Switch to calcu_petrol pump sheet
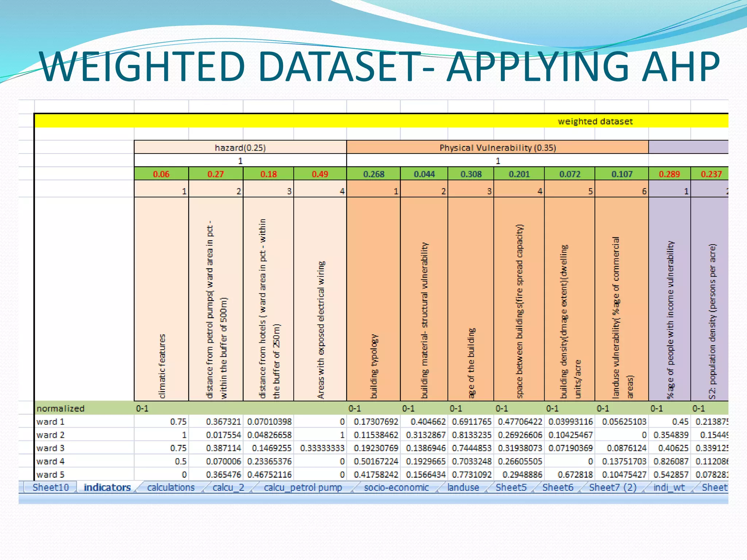The image size is (747, 560). coord(303,487)
